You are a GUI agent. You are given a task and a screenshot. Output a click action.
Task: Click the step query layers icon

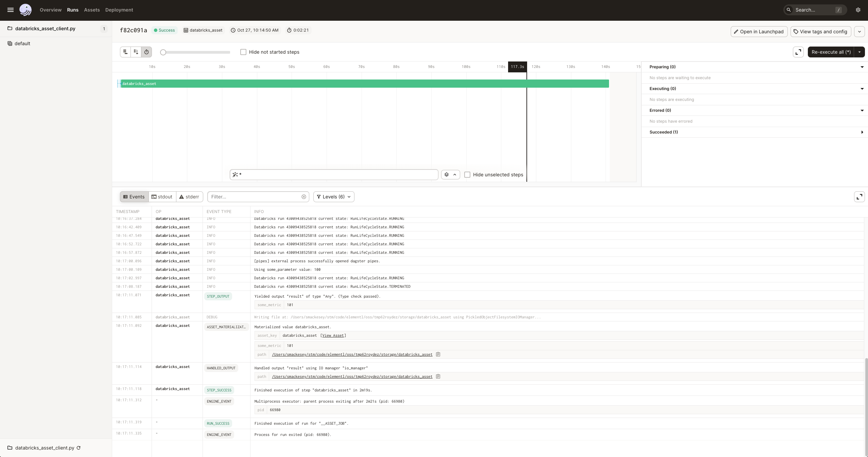[446, 175]
